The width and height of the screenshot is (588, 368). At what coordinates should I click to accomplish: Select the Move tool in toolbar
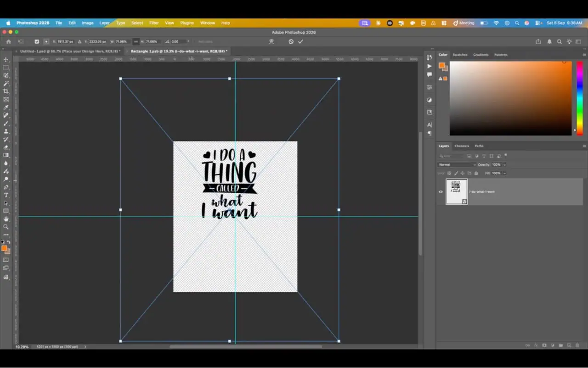tap(6, 60)
